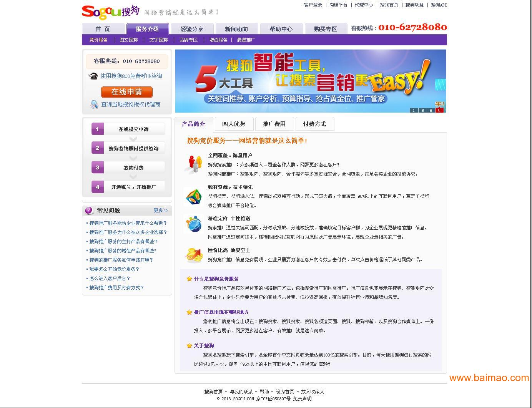Image resolution: width=532 pixels, height=408 pixels.
Task: Switch to the 产品简介 content tab
Action: click(x=194, y=124)
